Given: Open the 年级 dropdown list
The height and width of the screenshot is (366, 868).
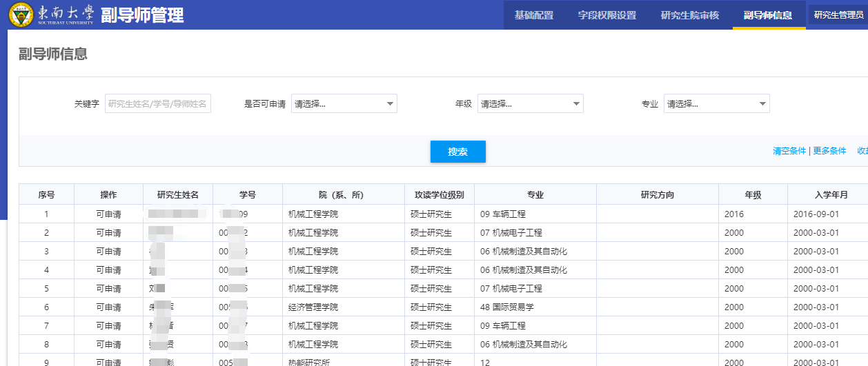Looking at the screenshot, I should 530,104.
